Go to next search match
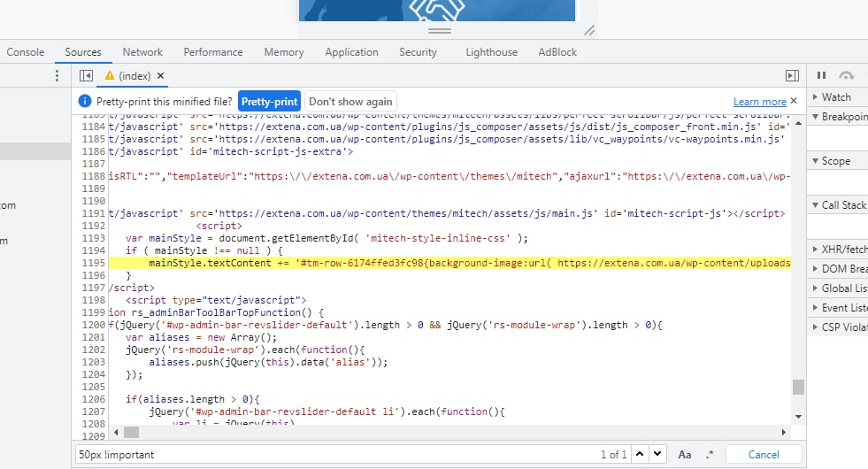The height and width of the screenshot is (469, 868). click(x=657, y=454)
